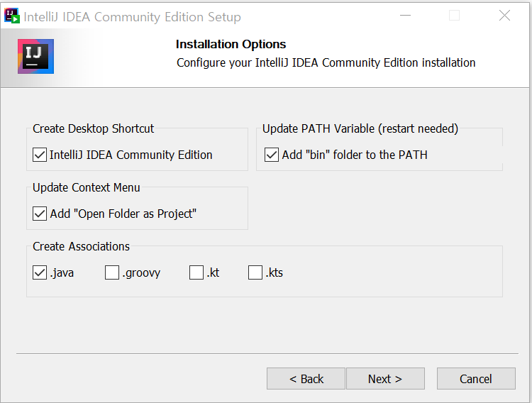This screenshot has height=403, width=532.
Task: Click the "Update Context Menu" group label
Action: [87, 188]
